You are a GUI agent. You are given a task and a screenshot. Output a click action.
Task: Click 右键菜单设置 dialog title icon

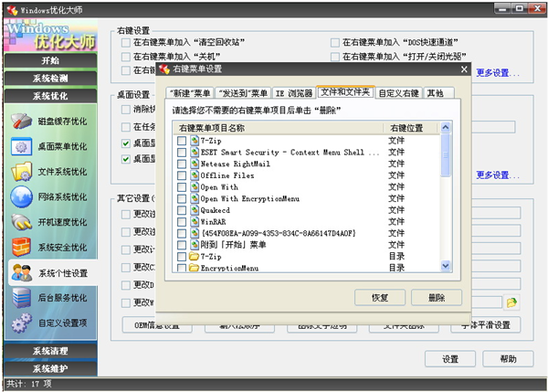pyautogui.click(x=164, y=69)
